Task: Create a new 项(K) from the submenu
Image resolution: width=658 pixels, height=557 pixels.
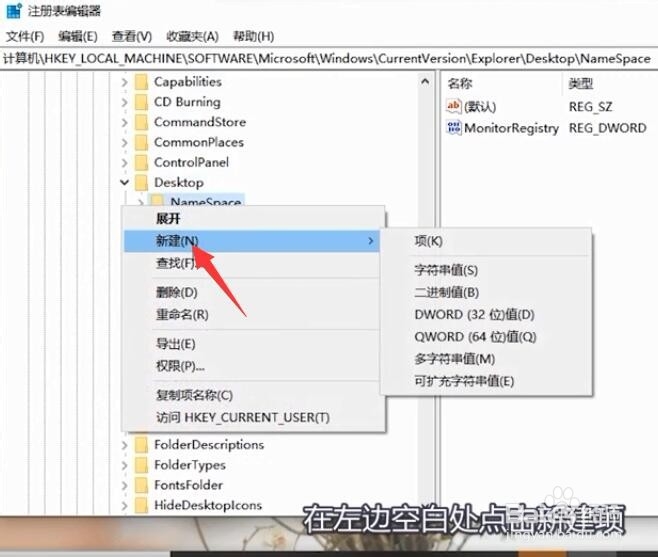Action: [x=486, y=241]
